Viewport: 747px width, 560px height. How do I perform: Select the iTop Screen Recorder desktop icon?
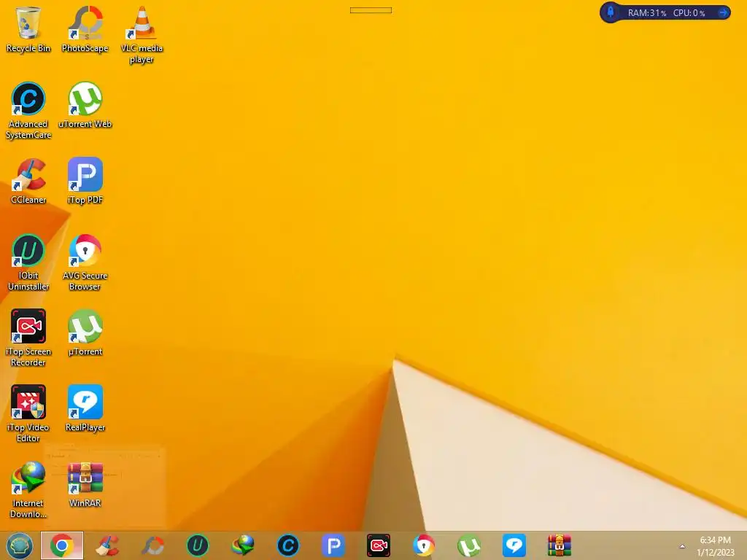[28, 338]
